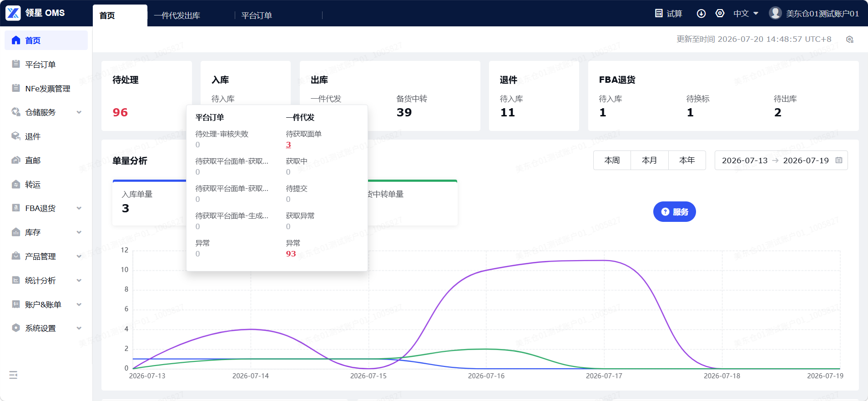Click the user avatar icon
This screenshot has height=401, width=868.
tap(775, 13)
